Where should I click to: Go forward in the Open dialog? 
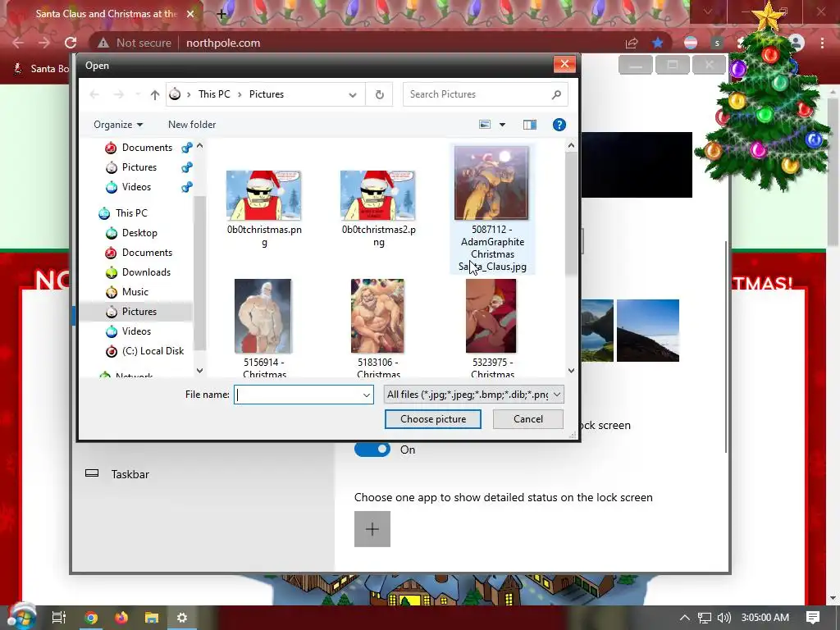click(118, 95)
